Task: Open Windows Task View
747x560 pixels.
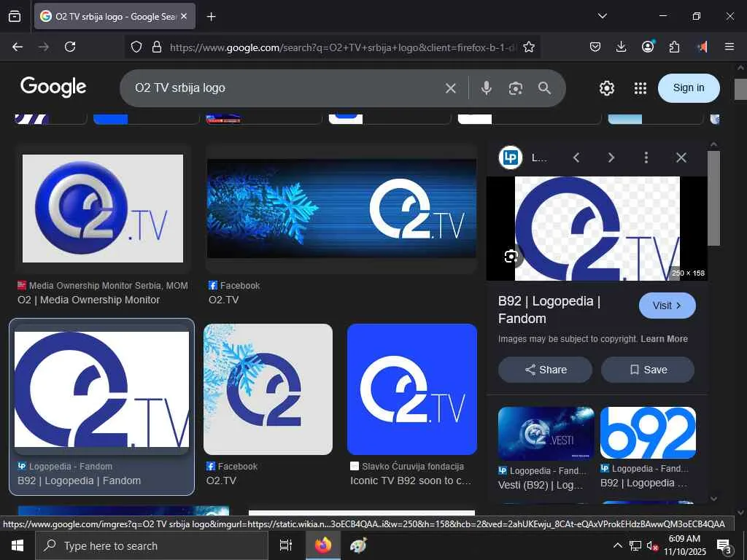Action: click(x=286, y=545)
